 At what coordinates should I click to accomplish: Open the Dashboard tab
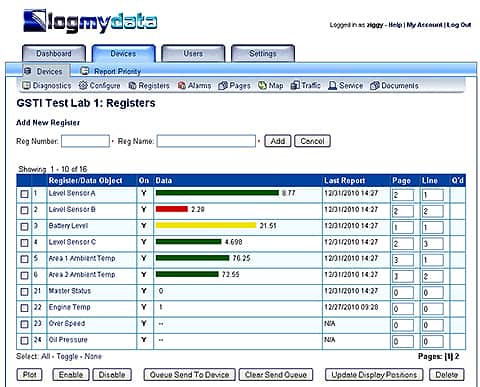pos(54,54)
